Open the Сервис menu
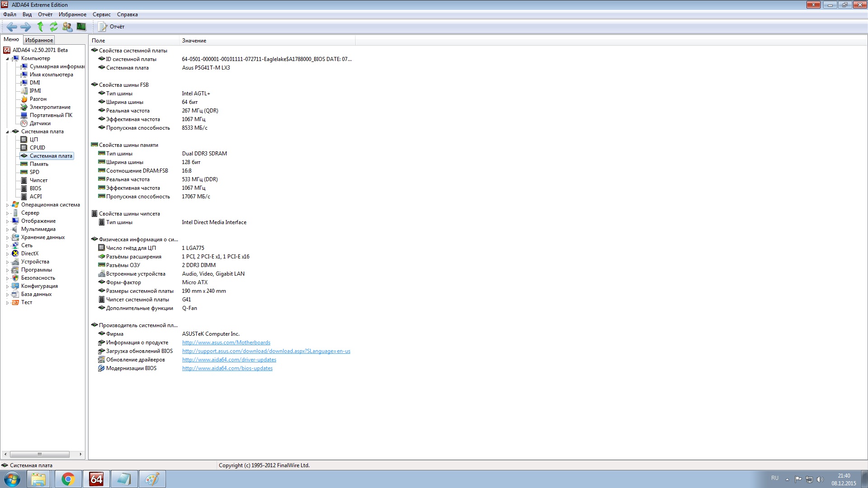Screen dimensions: 868x488 101,14
